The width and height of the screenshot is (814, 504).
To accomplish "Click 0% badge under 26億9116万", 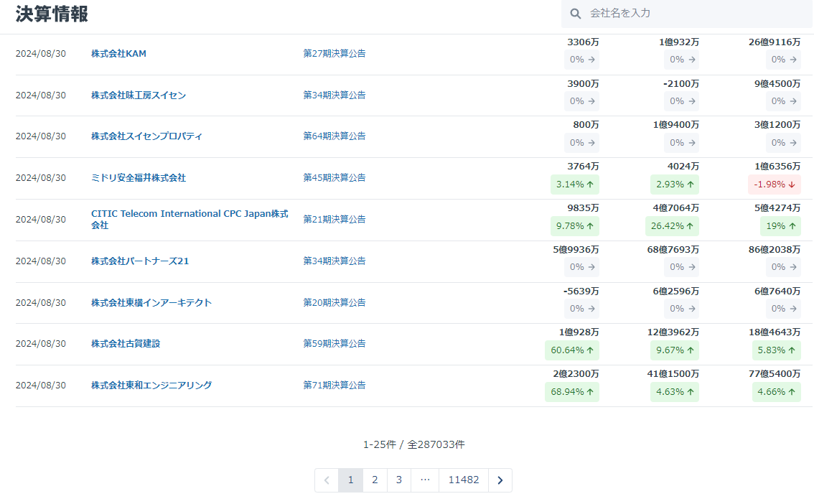I will pyautogui.click(x=783, y=60).
